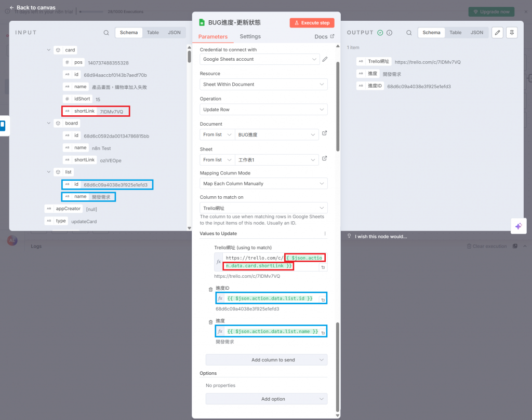Select Schema view in OUTPUT panel
This screenshot has height=420, width=532.
coord(431,33)
